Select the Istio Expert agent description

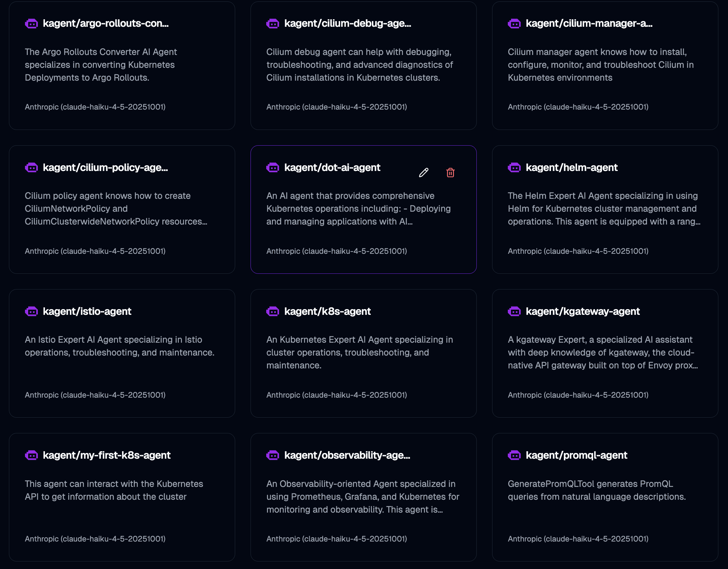tap(120, 346)
